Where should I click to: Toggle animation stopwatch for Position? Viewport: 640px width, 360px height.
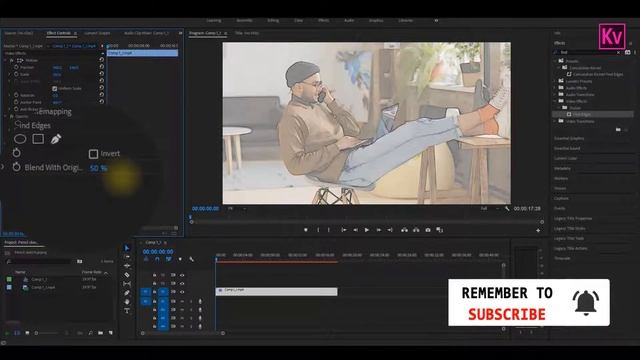(x=16, y=67)
